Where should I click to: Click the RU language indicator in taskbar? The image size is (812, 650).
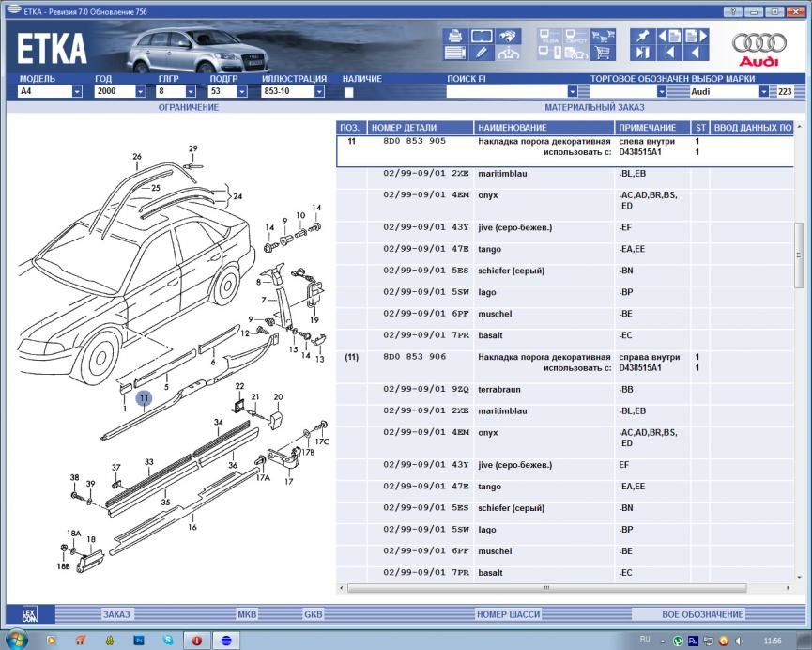pyautogui.click(x=645, y=640)
